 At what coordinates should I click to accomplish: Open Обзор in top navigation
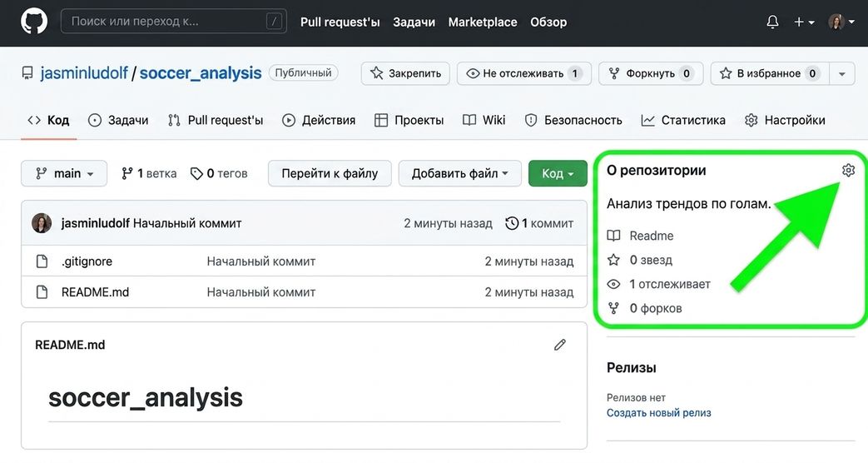548,22
